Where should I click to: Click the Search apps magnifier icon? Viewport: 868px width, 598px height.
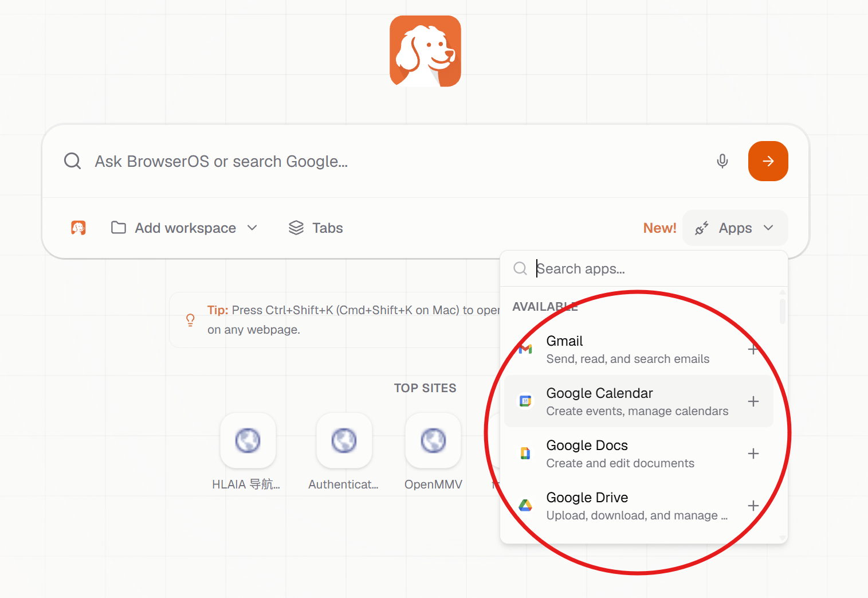[520, 268]
